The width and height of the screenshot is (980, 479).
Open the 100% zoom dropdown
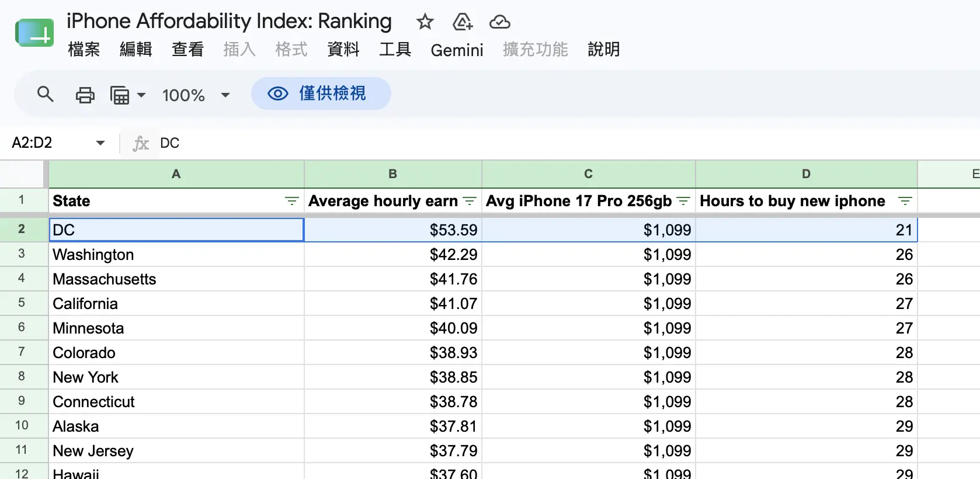click(196, 95)
